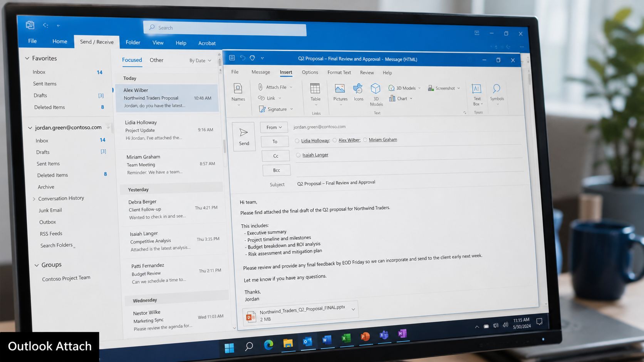Click the PowerPoint icon on the taskbar
Screen dimensions: 644x362
tap(365, 336)
